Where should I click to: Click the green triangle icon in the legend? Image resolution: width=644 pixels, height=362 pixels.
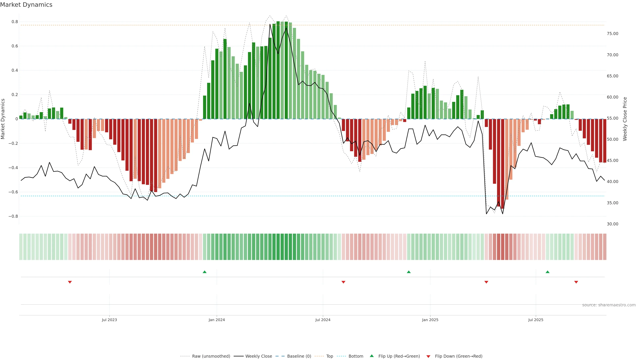click(372, 356)
